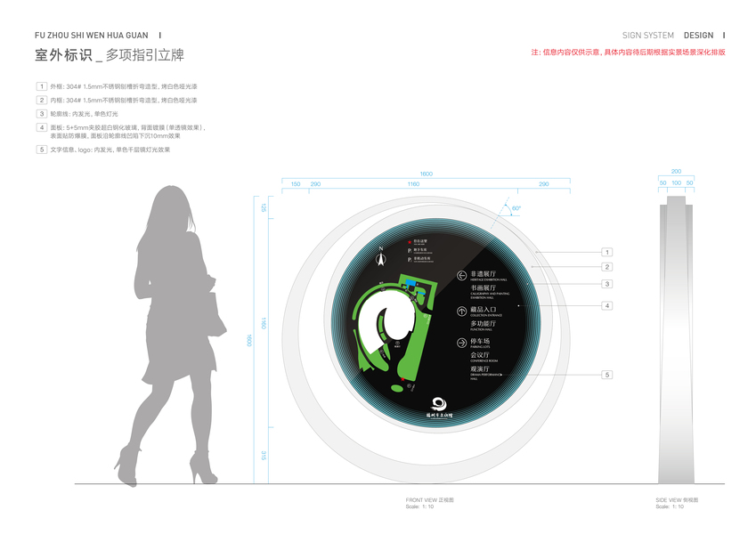Click the legend line '轮廓线: 内发光, 单色灯光'
Viewport: 756px width, 534px height.
85,114
